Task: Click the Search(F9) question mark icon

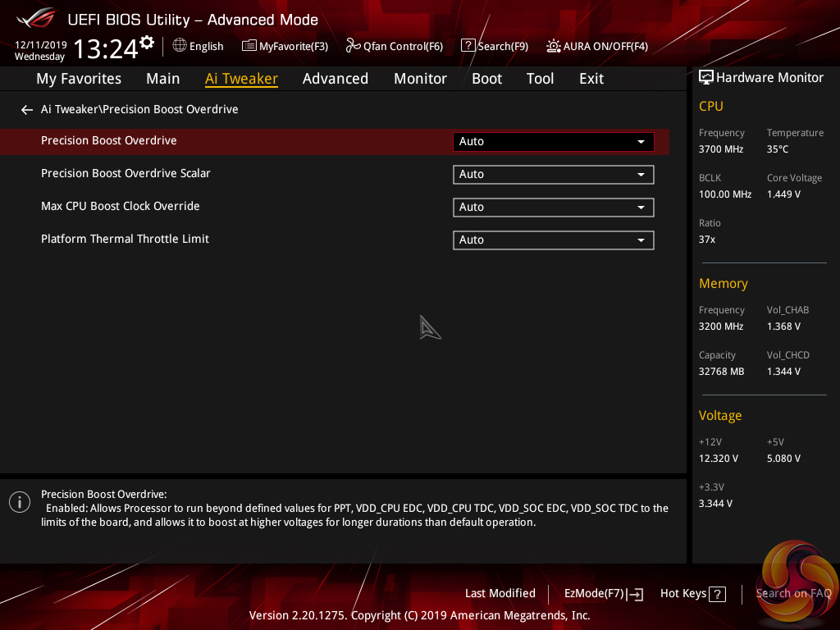Action: pos(468,46)
